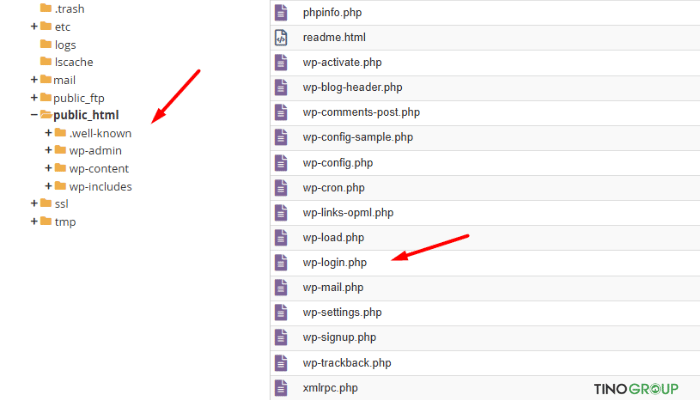This screenshot has width=700, height=400.
Task: Click the wp-trackback.php file icon
Action: 281,363
